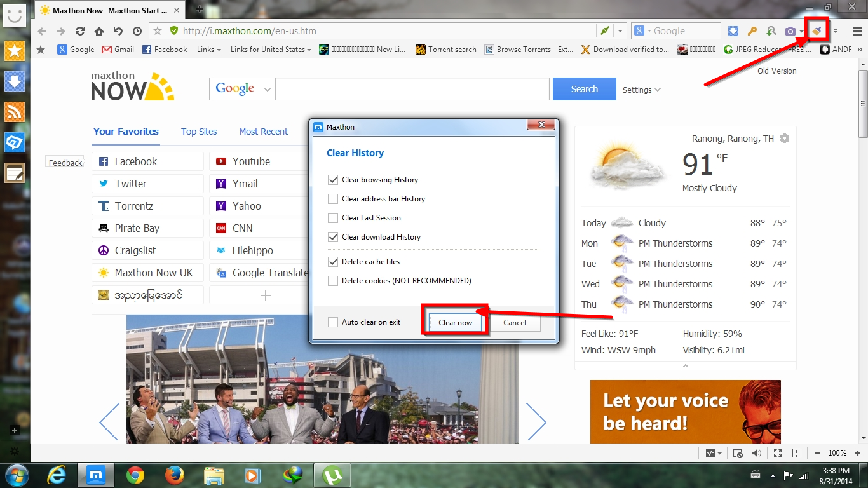868x488 pixels.
Task: Open the Google search engine selector on page
Action: 242,89
